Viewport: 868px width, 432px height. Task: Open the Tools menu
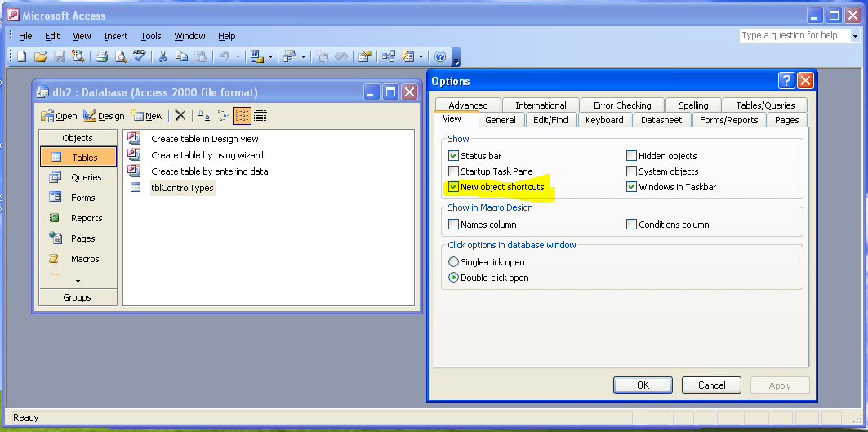[x=150, y=36]
